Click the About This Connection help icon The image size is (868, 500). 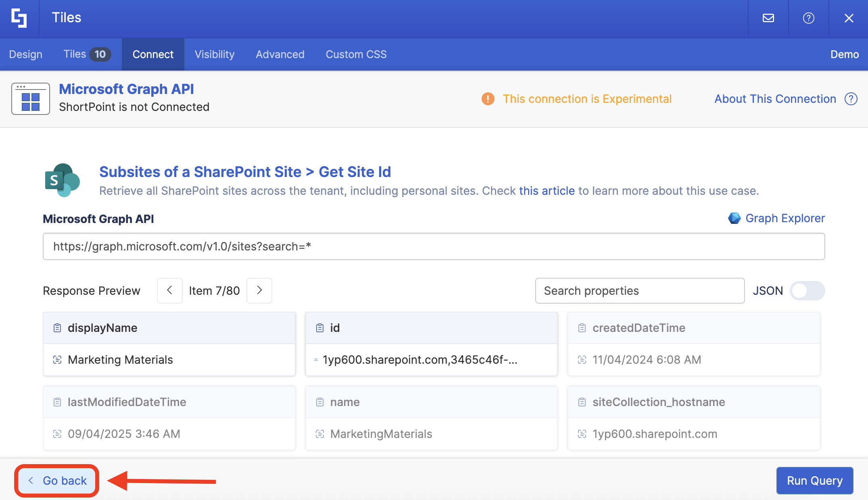[x=851, y=99]
